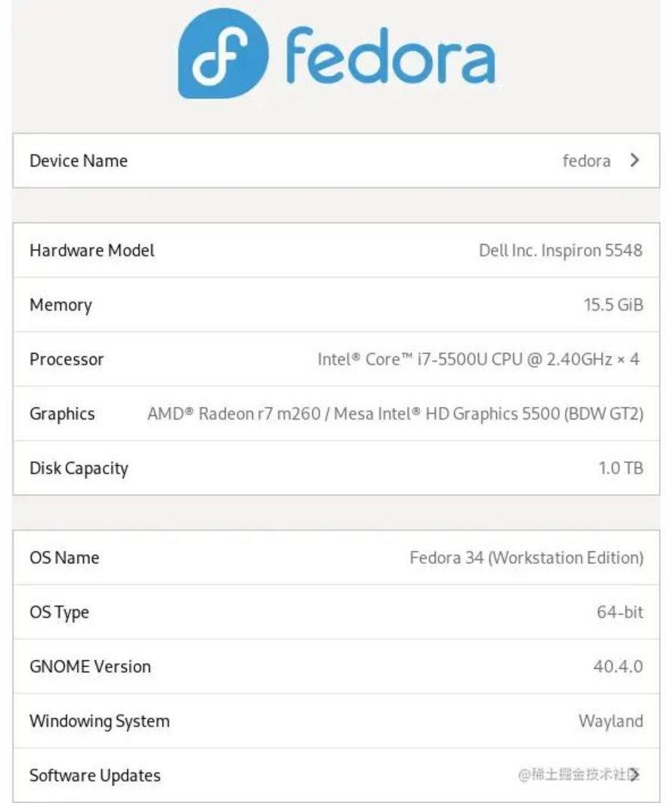Screen dimensions: 668x812
Task: Open the Software Updates row
Action: pyautogui.click(x=337, y=775)
